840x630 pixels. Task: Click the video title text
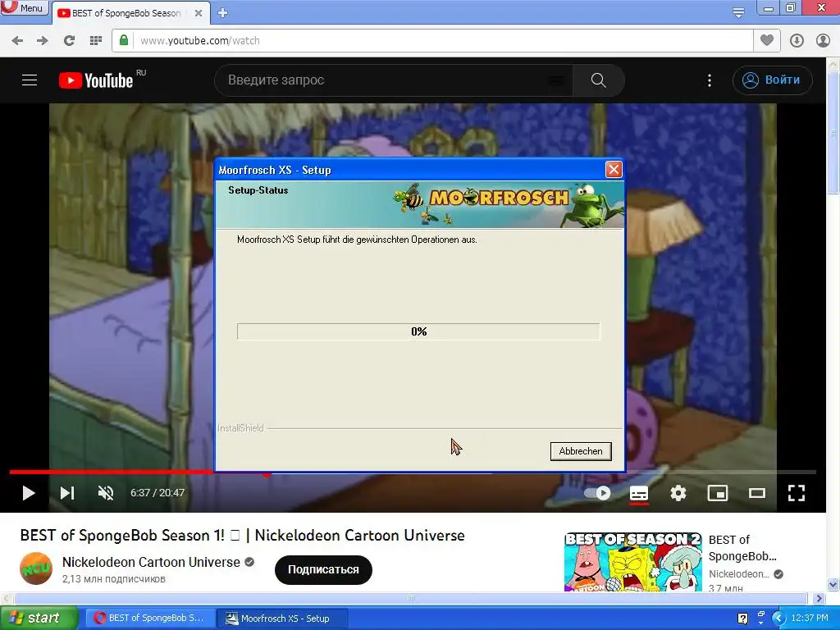[242, 535]
